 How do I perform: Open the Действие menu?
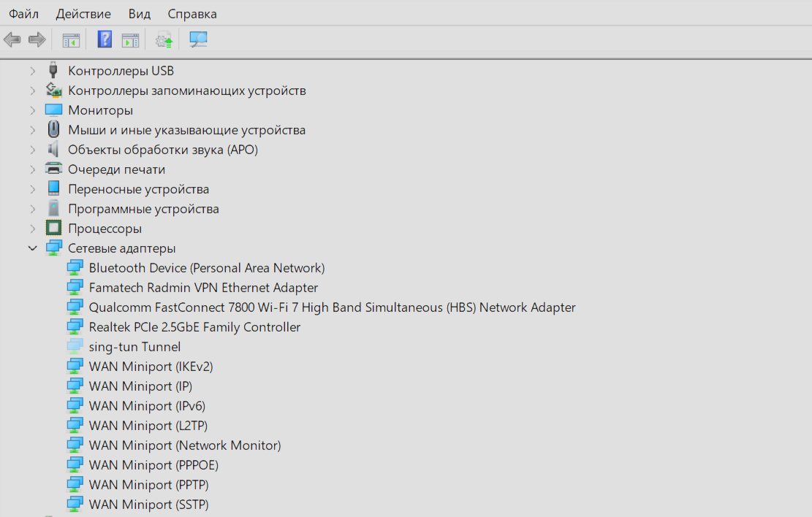click(x=83, y=14)
